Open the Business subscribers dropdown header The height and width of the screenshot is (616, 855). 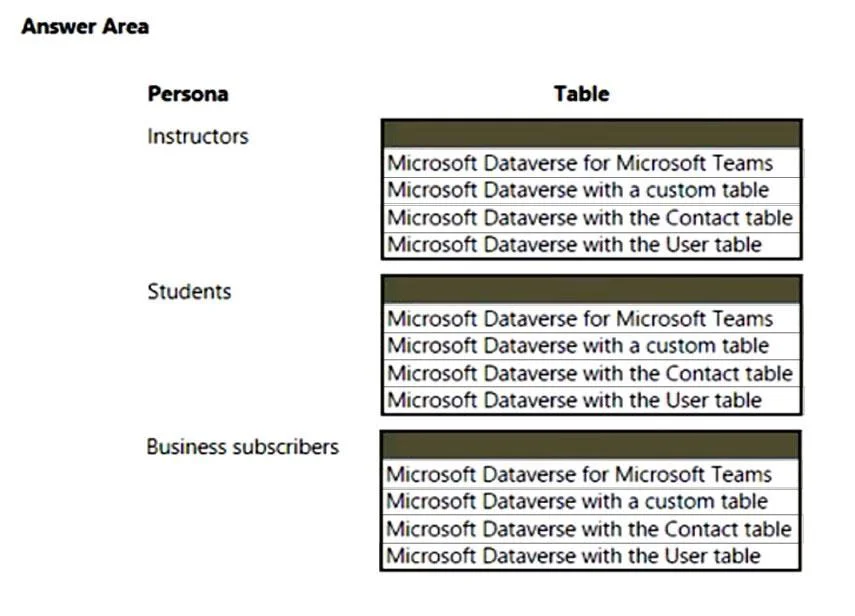point(591,445)
